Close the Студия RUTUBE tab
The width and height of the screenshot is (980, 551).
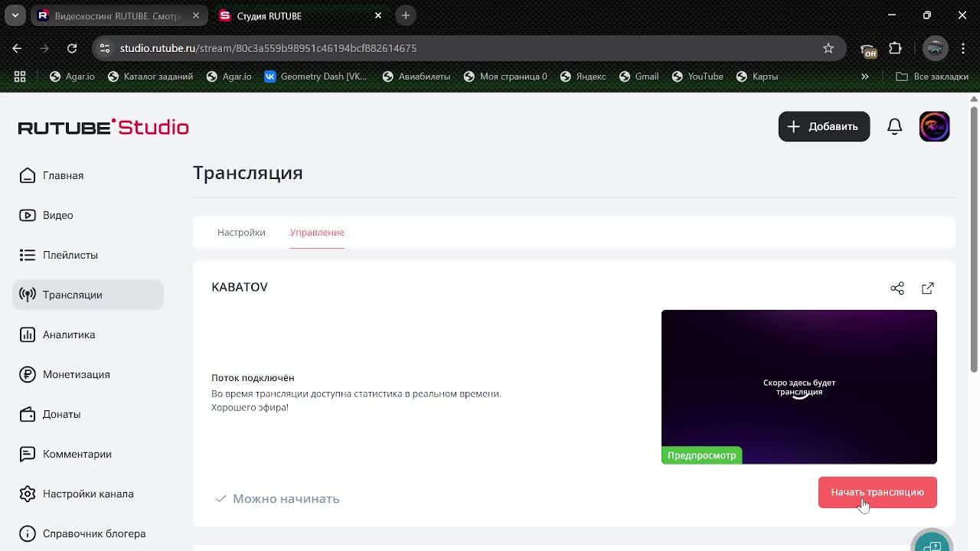378,15
